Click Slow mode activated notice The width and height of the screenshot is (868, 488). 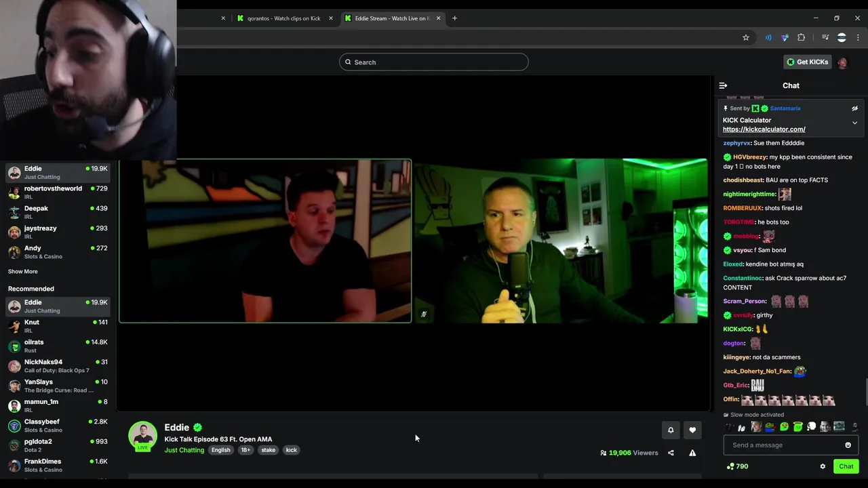pos(753,415)
